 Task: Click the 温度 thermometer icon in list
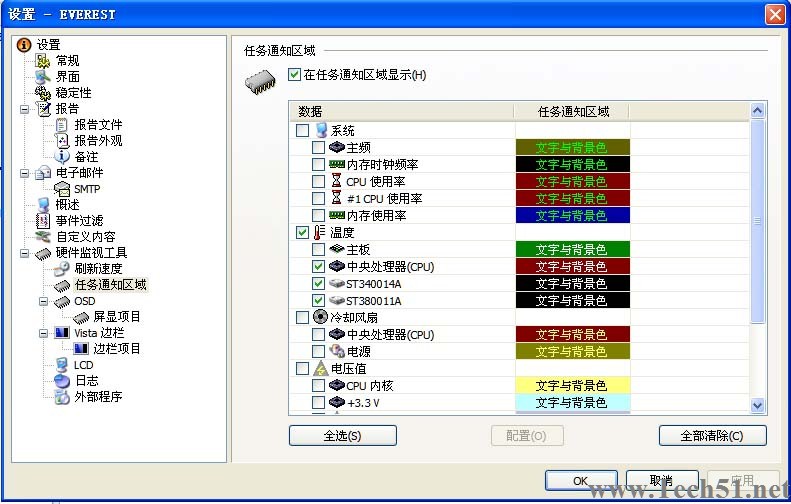(x=319, y=233)
